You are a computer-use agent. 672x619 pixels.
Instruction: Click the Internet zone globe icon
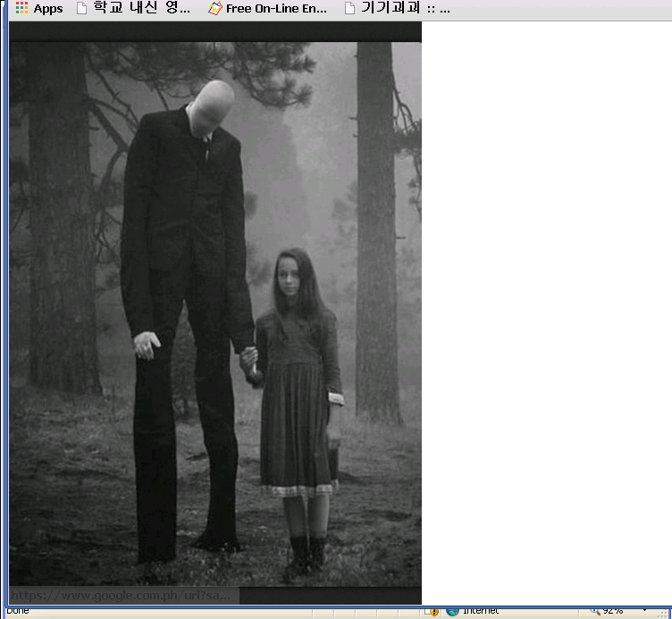coord(452,611)
